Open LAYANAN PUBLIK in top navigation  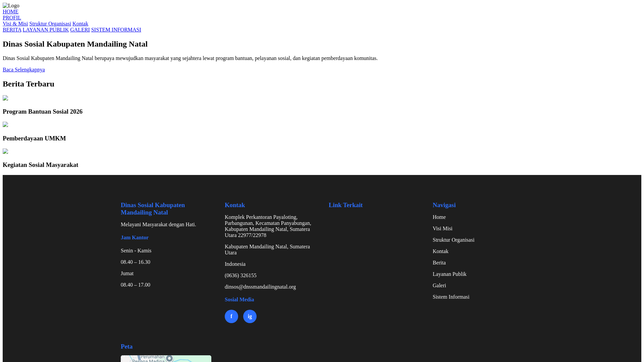click(46, 30)
